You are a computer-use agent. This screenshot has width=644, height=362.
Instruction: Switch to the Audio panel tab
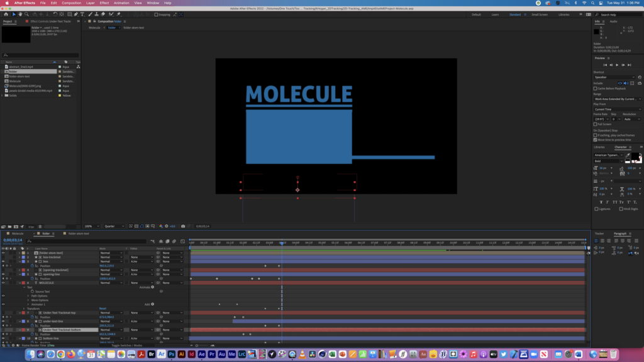pos(613,21)
